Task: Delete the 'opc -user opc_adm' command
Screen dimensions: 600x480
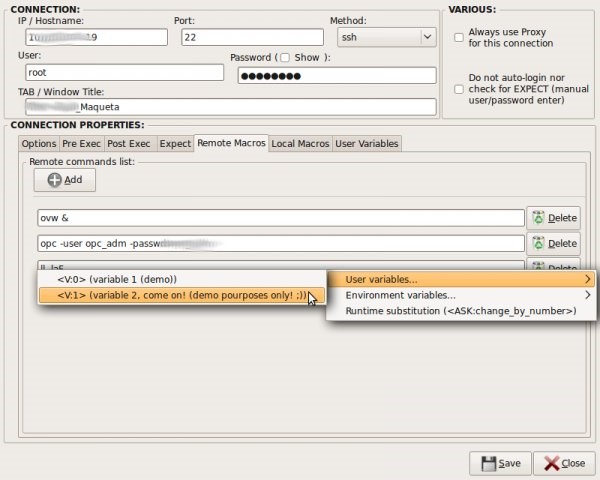Action: (554, 243)
